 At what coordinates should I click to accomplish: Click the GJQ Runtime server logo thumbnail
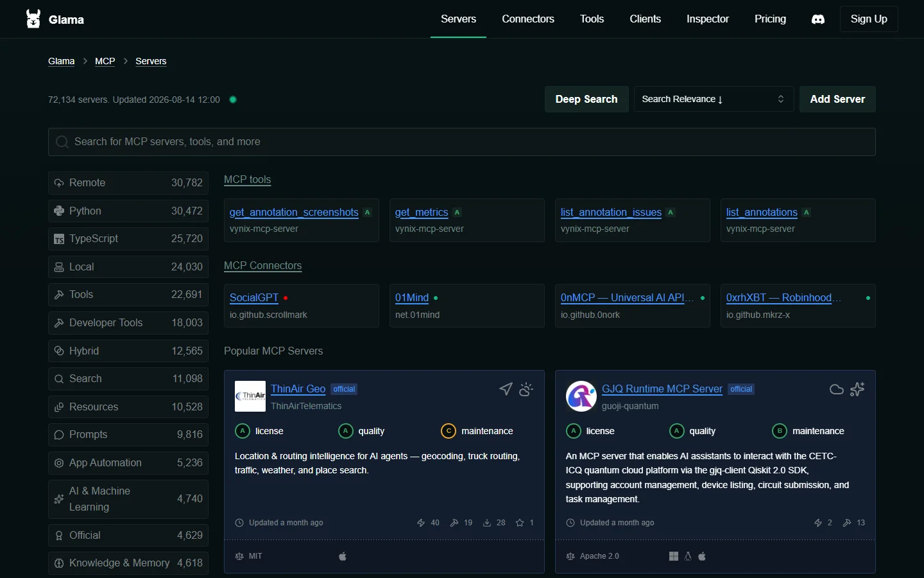[x=581, y=396]
